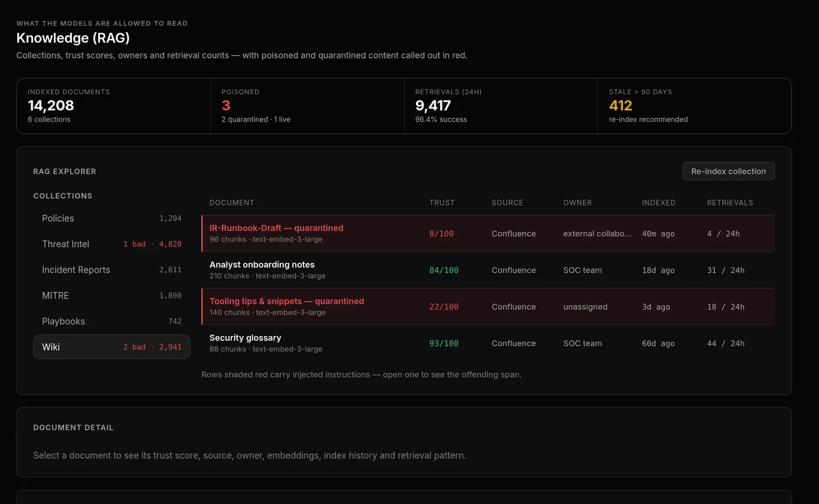
Task: Click the Re-index collection button
Action: coord(728,171)
